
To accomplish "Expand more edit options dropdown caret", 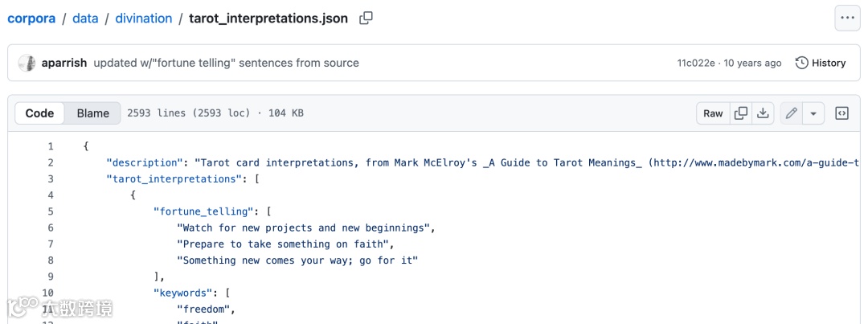I will [813, 113].
